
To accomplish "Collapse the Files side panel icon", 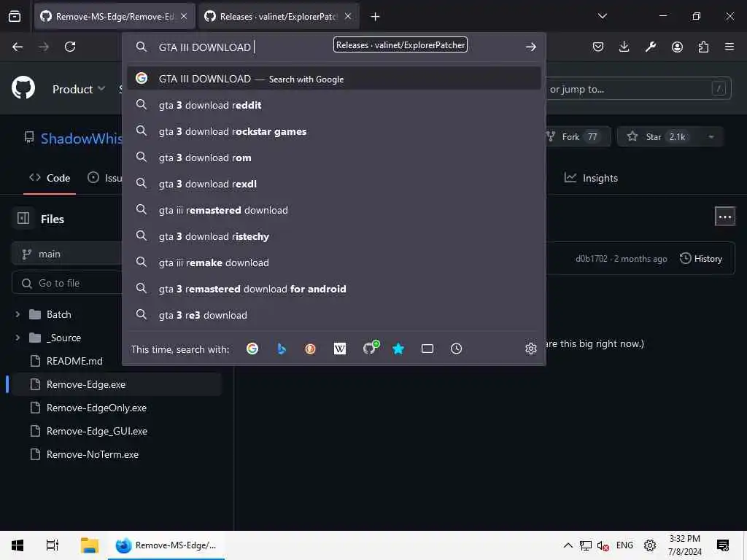I will (x=23, y=219).
